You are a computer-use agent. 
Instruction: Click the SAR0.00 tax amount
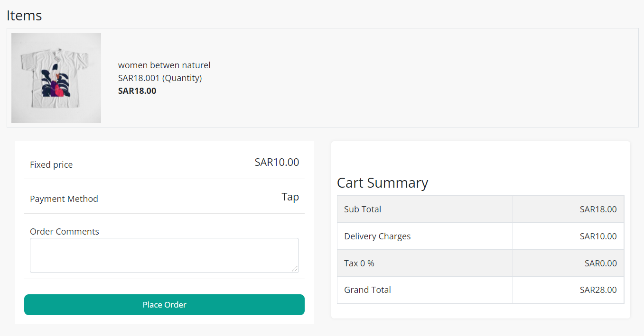tap(600, 263)
